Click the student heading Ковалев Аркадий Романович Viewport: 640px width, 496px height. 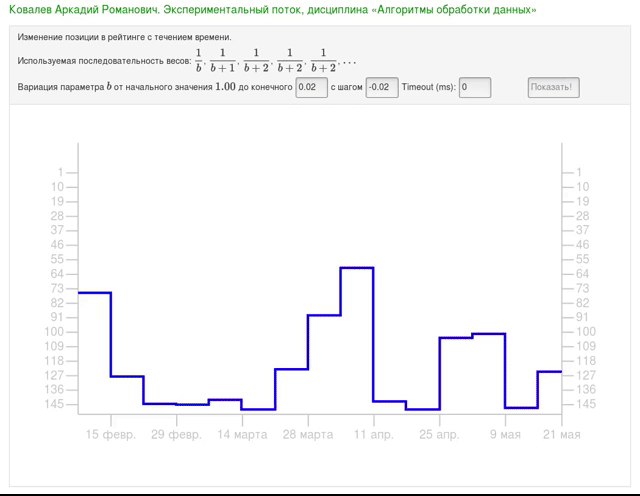[83, 9]
